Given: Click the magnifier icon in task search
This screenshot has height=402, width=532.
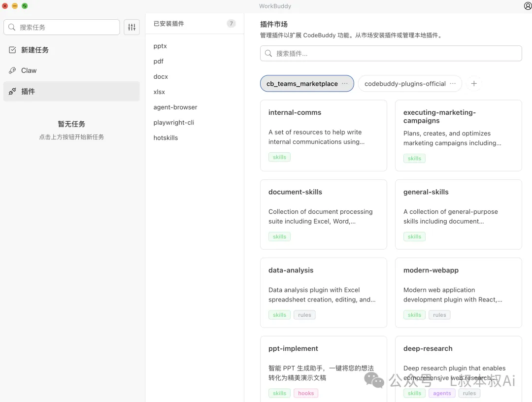Looking at the screenshot, I should [12, 27].
